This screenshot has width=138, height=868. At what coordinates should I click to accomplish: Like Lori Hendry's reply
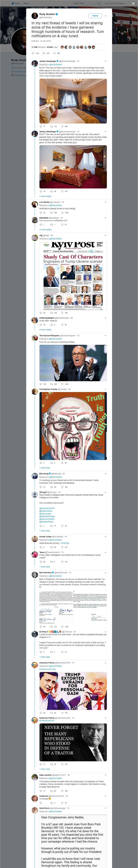coord(62,213)
